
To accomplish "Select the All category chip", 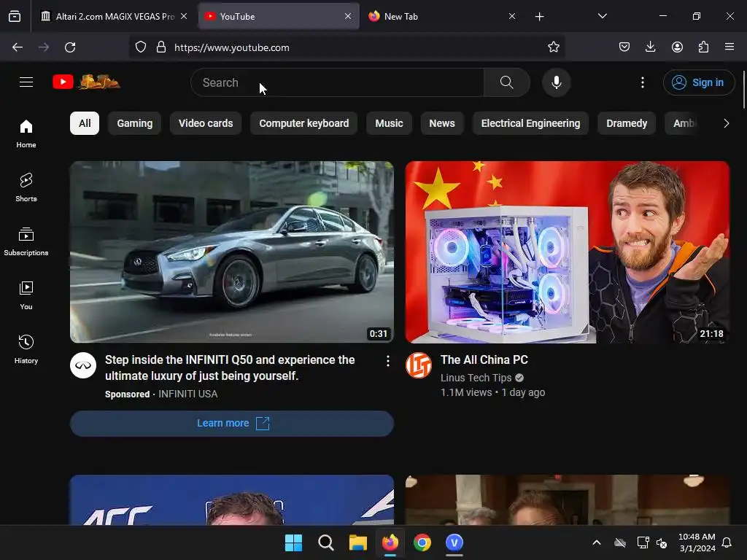I will click(x=85, y=123).
